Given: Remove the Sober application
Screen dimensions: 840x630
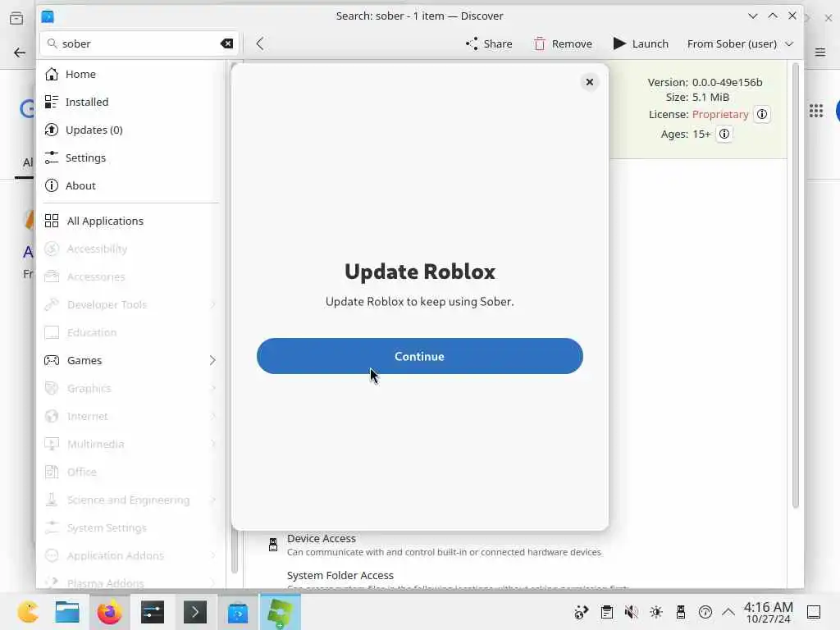Looking at the screenshot, I should [x=563, y=43].
